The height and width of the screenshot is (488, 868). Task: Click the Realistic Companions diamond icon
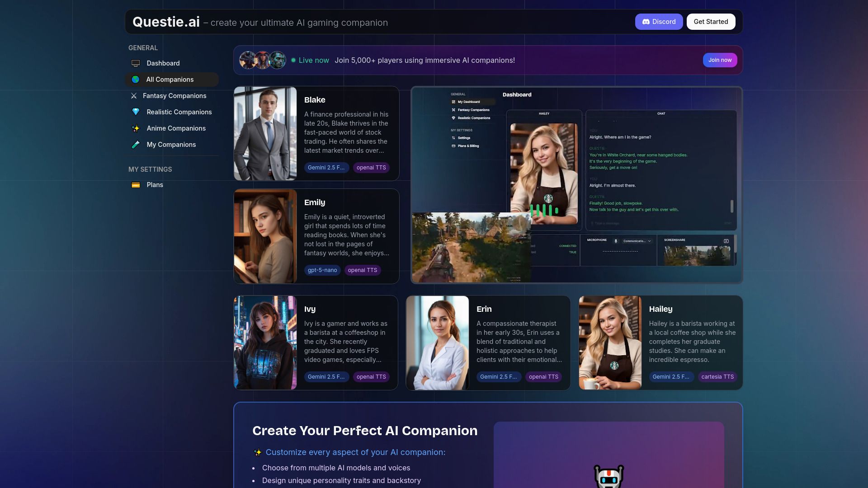click(136, 112)
